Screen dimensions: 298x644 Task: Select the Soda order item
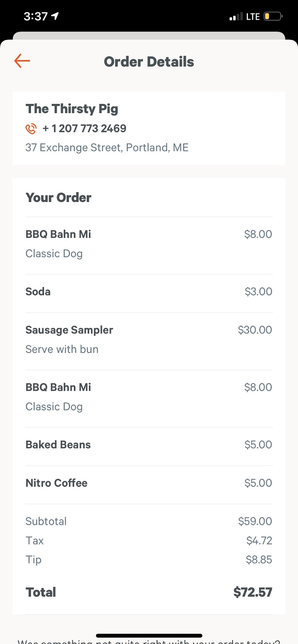point(38,291)
